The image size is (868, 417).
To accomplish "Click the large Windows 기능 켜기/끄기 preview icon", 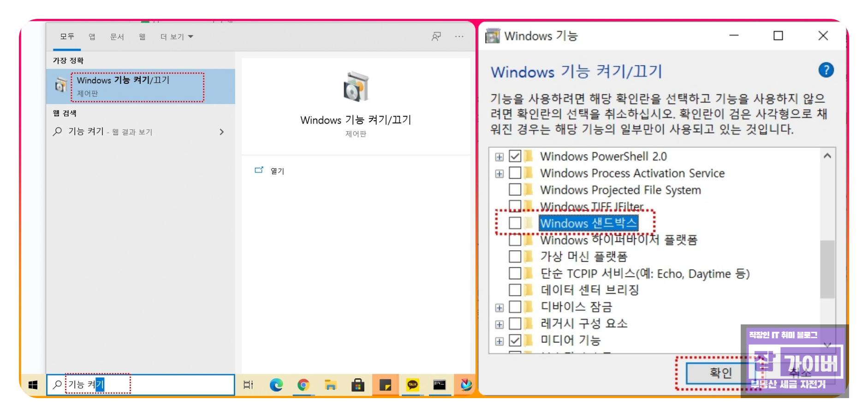I will (x=356, y=87).
